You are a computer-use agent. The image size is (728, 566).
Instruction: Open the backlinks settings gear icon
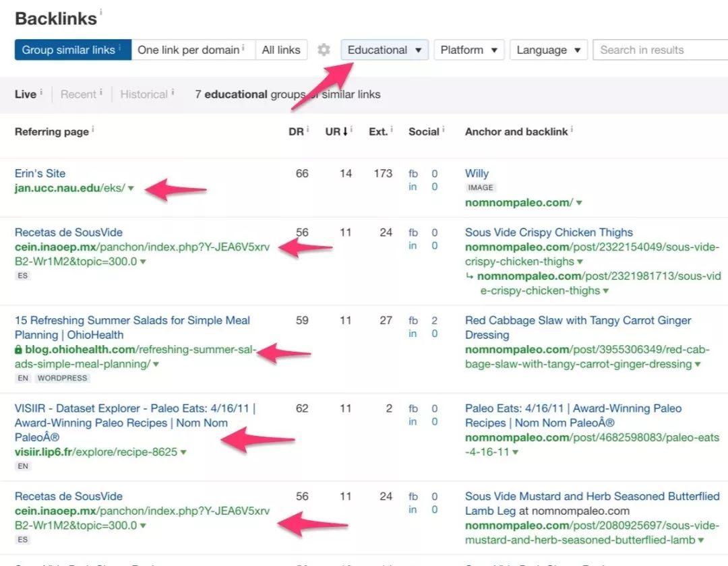324,50
